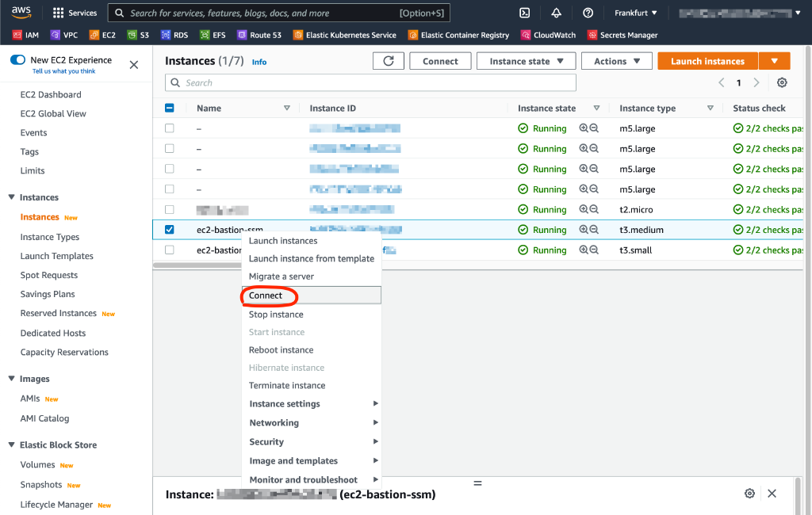This screenshot has height=515, width=812.
Task: Open the S3 shortcut in favorites bar
Action: (138, 35)
